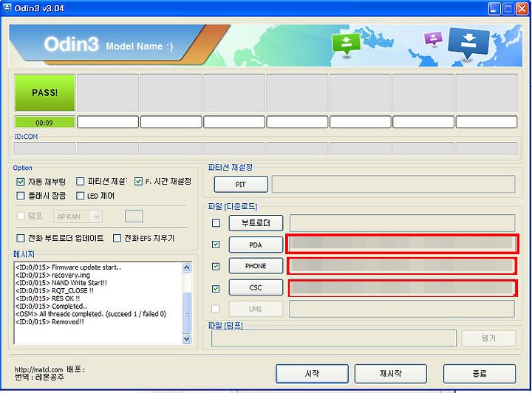Click message log scrollbar down arrow
Image resolution: width=532 pixels, height=393 pixels.
pos(187,339)
